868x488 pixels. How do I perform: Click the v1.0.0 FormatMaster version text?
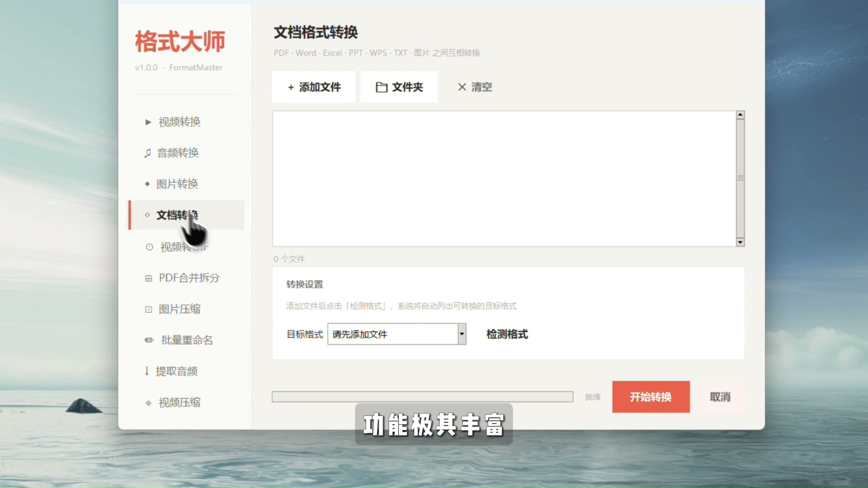[179, 67]
